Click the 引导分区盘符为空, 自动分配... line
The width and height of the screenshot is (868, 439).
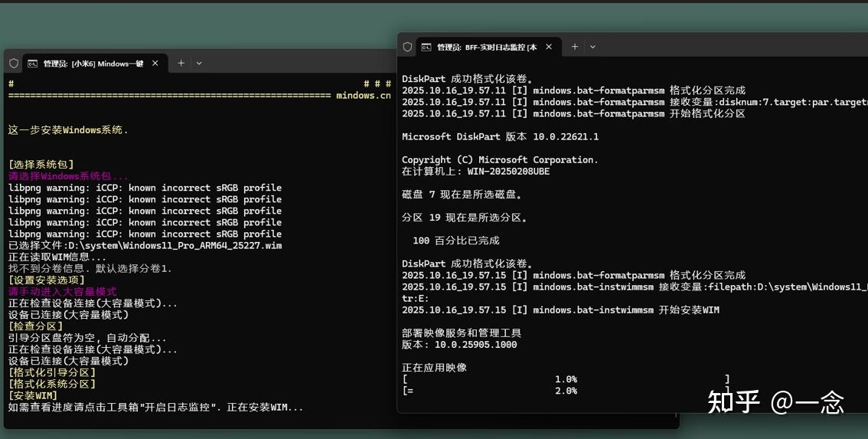pos(87,338)
